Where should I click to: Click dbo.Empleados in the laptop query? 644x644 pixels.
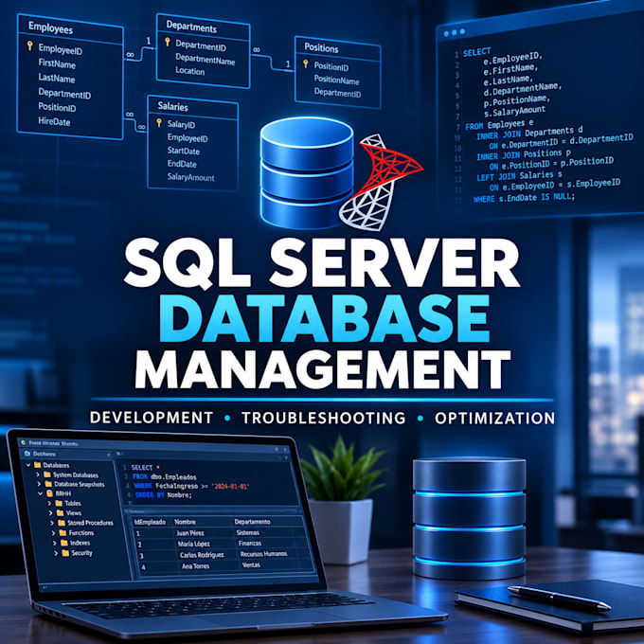click(x=173, y=477)
